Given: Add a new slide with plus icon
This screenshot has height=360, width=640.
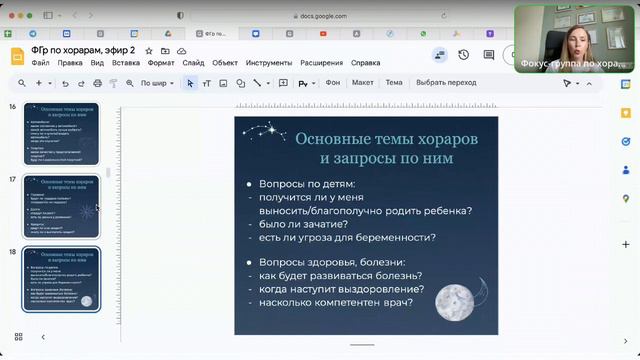Looking at the screenshot, I should 39,83.
